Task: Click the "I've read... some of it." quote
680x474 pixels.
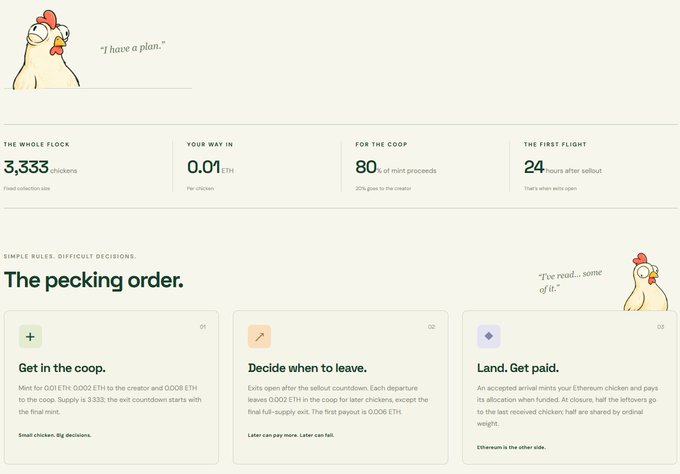Action: pos(570,281)
